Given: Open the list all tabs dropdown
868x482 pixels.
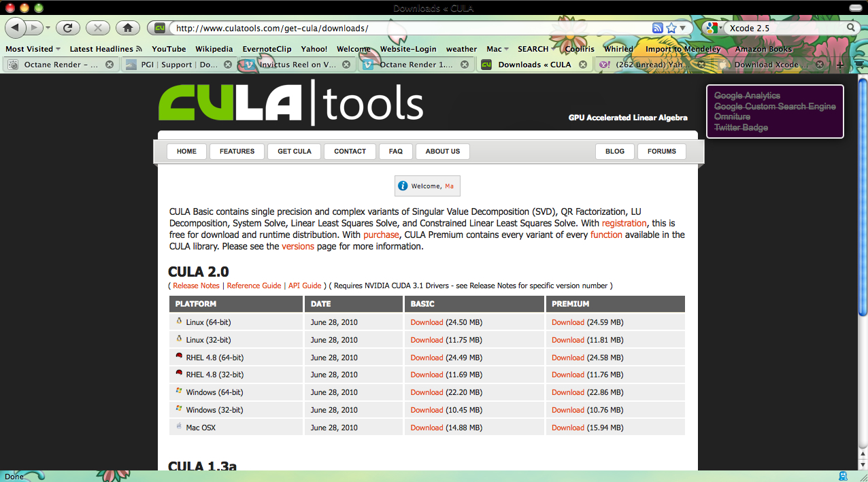Looking at the screenshot, I should click(x=859, y=64).
